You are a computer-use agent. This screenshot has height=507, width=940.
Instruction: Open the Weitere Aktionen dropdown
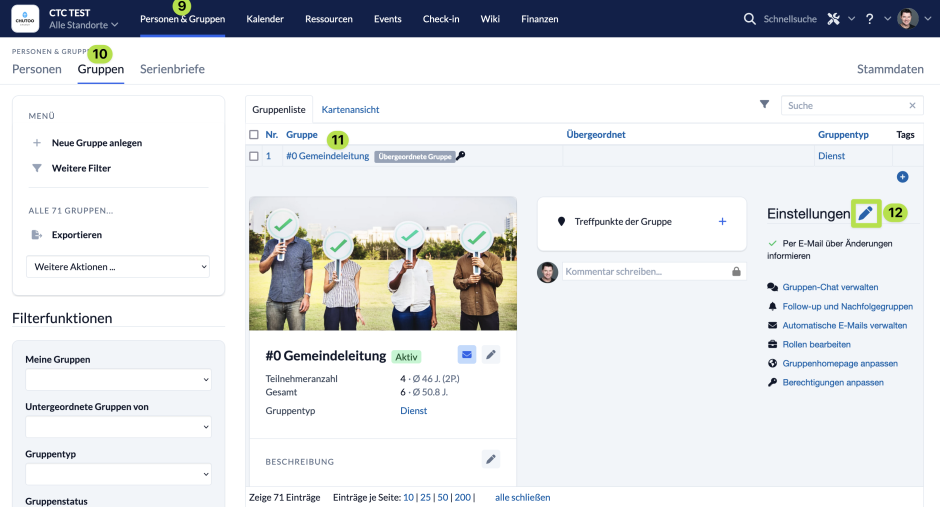coord(118,267)
